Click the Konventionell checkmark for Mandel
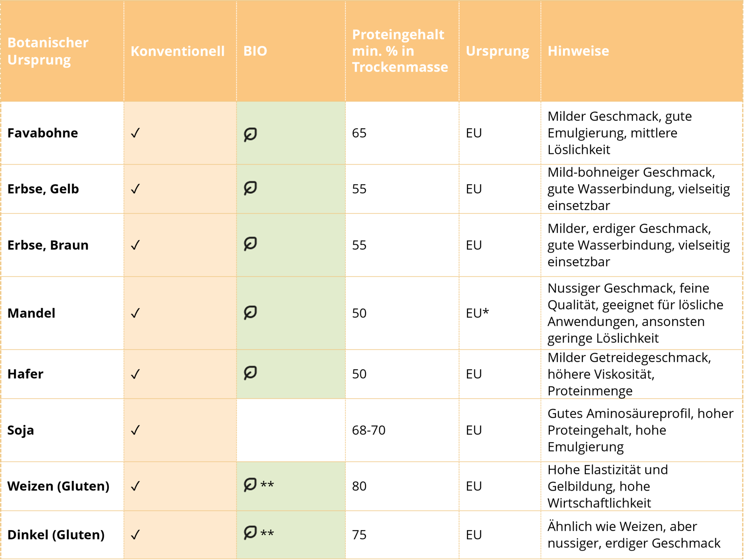 tap(135, 313)
